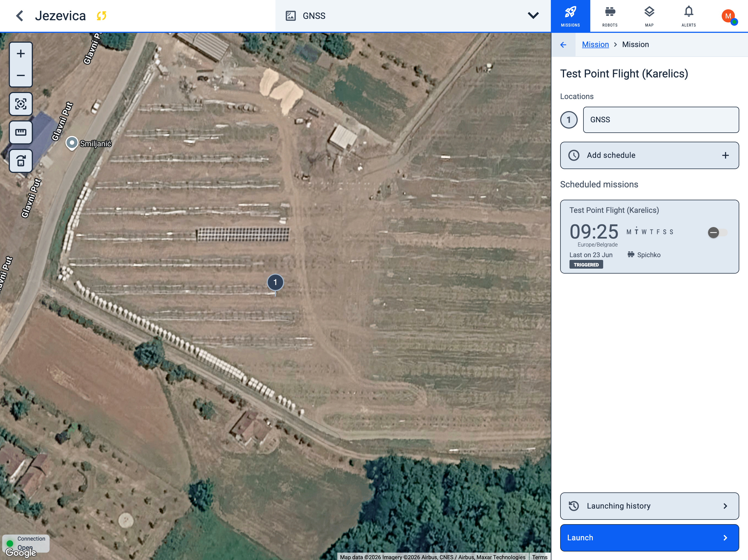Open the Alerts bell
The image size is (748, 560).
pos(689,16)
